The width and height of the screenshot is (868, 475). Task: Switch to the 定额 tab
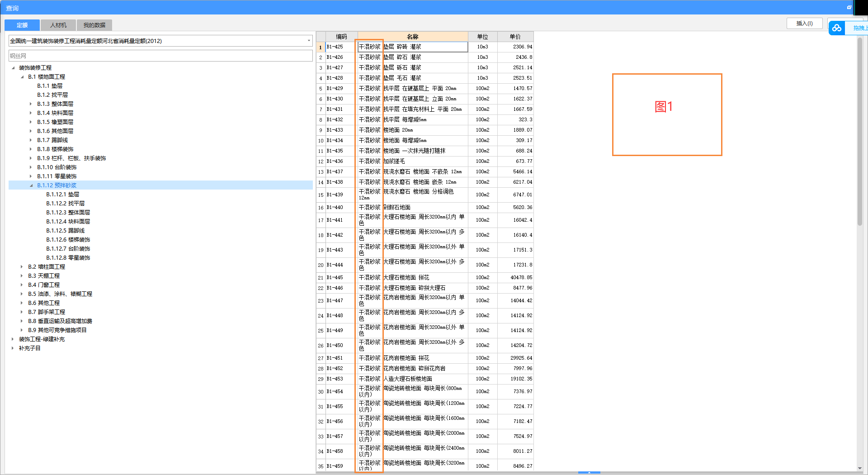[x=22, y=25]
